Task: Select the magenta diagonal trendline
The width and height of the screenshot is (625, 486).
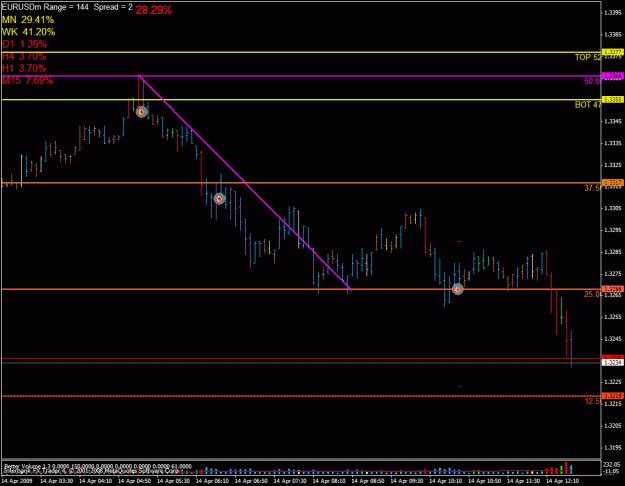Action: pyautogui.click(x=245, y=183)
